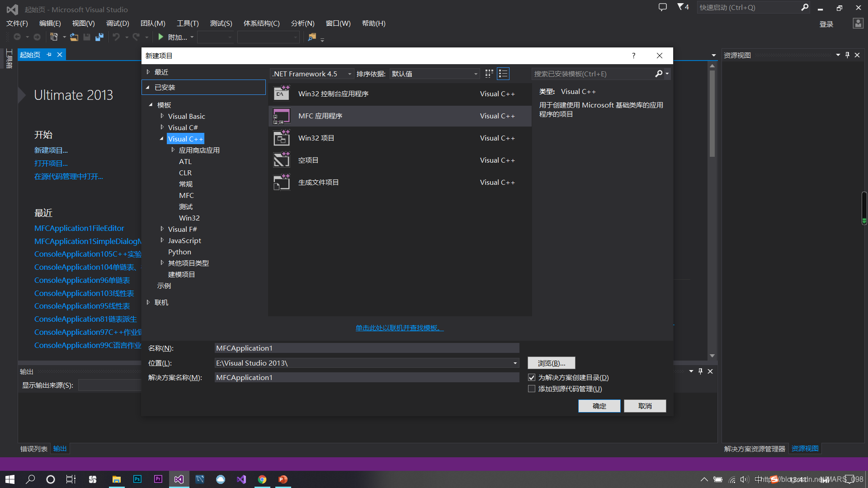Open Google Chrome from the taskbar

click(262, 479)
